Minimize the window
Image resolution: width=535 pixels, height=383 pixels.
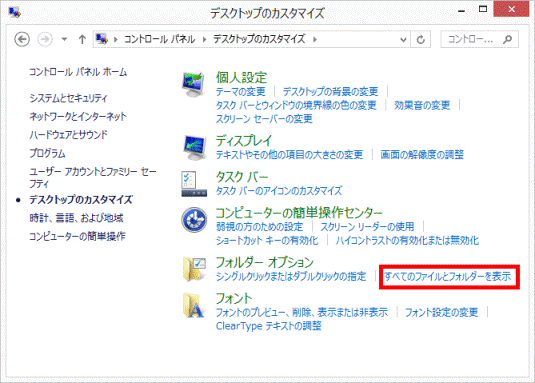[x=462, y=10]
